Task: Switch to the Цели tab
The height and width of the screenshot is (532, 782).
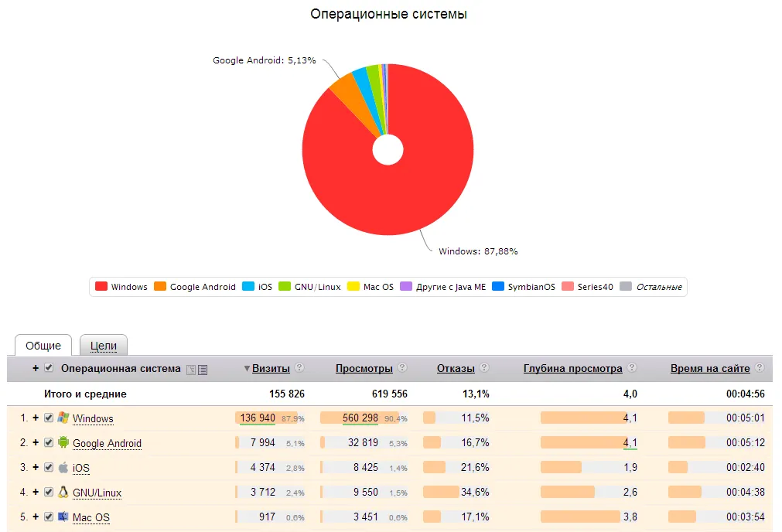Action: [104, 346]
